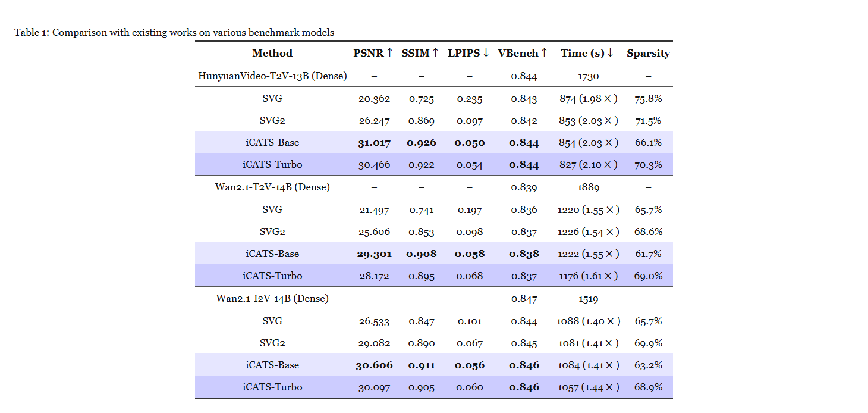This screenshot has height=413, width=868.
Task: Select the LPIPS value 0.197
Action: click(x=470, y=209)
